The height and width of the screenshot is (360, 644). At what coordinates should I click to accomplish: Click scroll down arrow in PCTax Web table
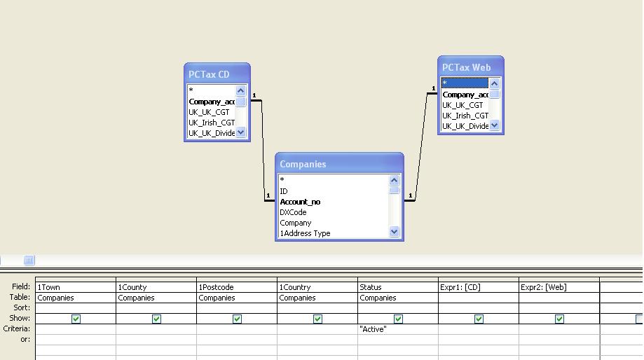[x=494, y=125]
